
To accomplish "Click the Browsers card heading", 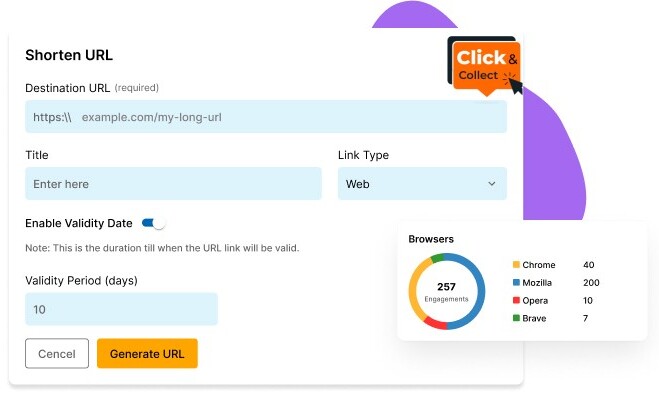I will pyautogui.click(x=431, y=239).
